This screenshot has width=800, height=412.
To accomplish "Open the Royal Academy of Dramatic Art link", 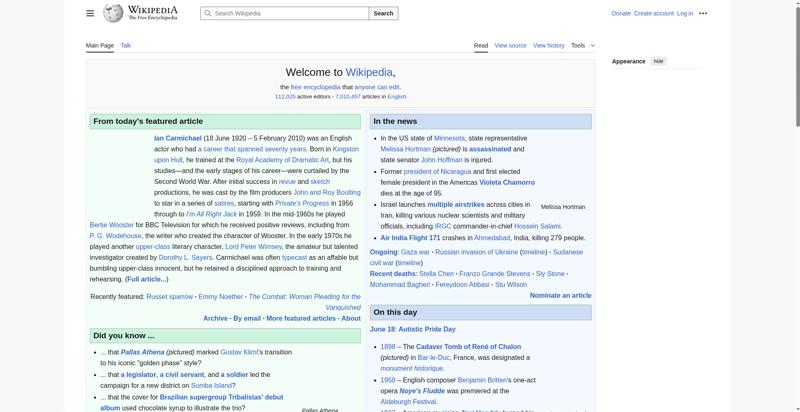I will [282, 160].
